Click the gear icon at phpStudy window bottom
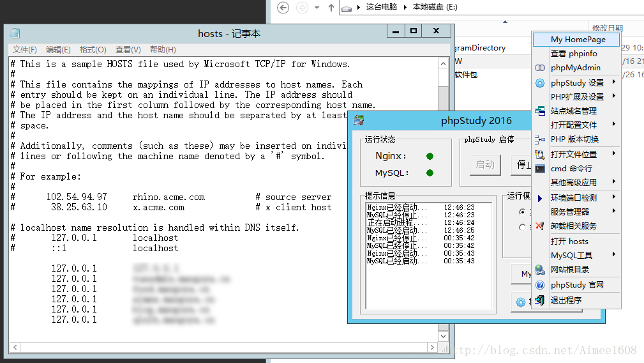 521,302
